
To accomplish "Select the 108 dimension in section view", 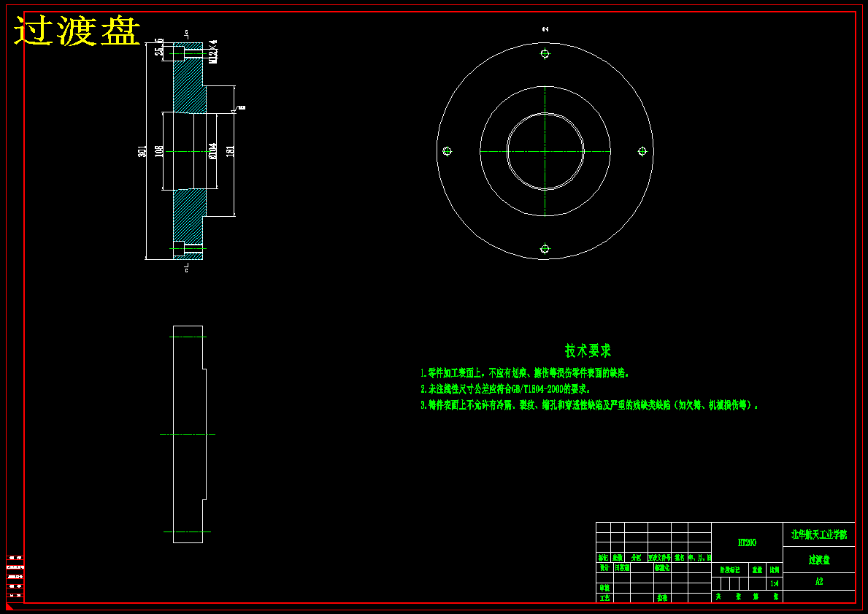I will click(159, 152).
